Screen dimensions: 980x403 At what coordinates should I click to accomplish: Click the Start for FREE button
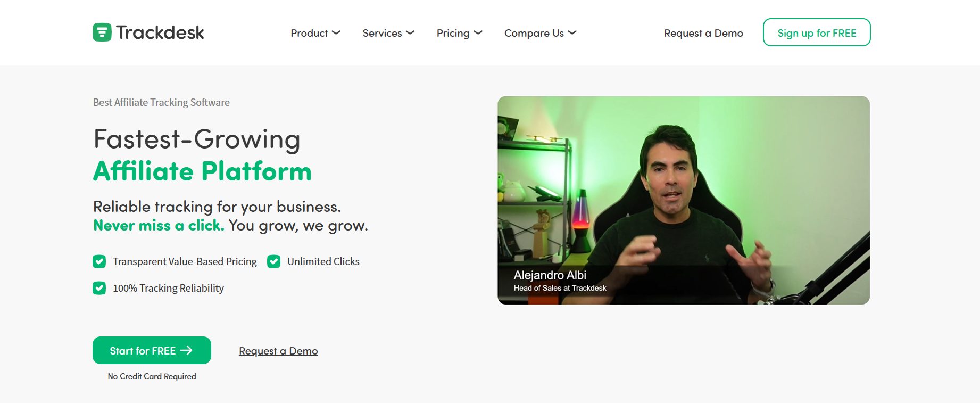tap(152, 350)
